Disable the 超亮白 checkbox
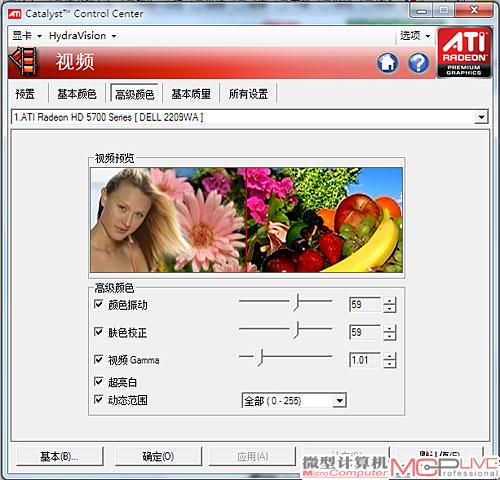500x480 pixels. click(99, 381)
